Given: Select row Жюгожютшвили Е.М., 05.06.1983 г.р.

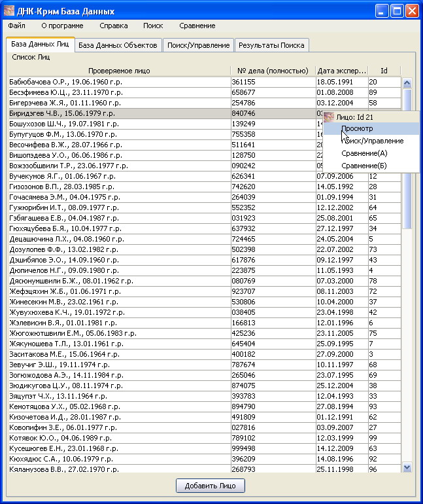Looking at the screenshot, I should click(x=205, y=333).
